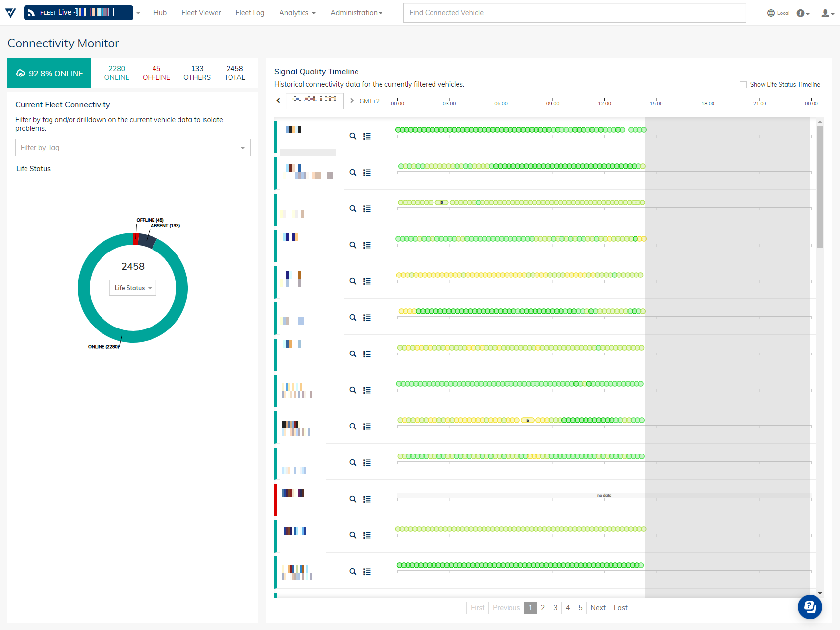Click magnifier icon in second vehicle row

pyautogui.click(x=353, y=173)
